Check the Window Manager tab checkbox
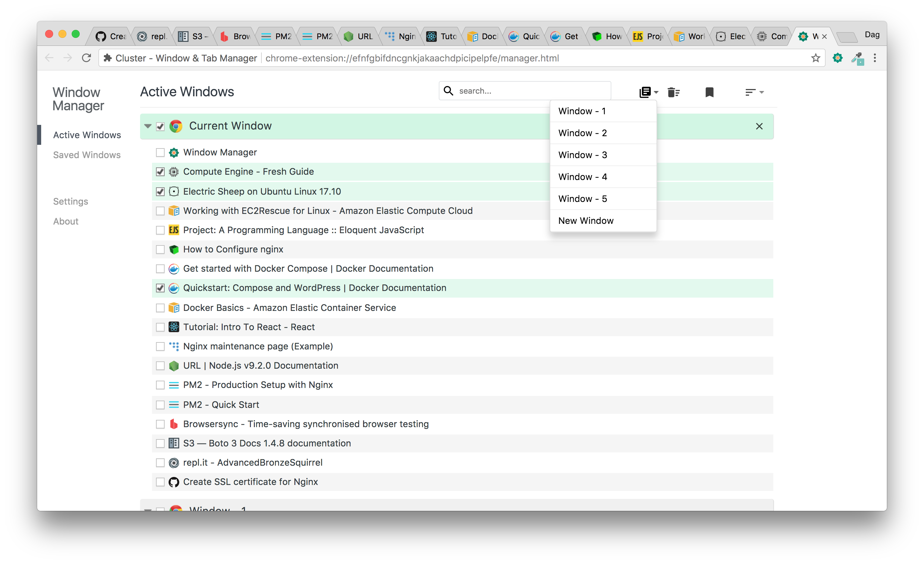The width and height of the screenshot is (924, 564). point(160,152)
